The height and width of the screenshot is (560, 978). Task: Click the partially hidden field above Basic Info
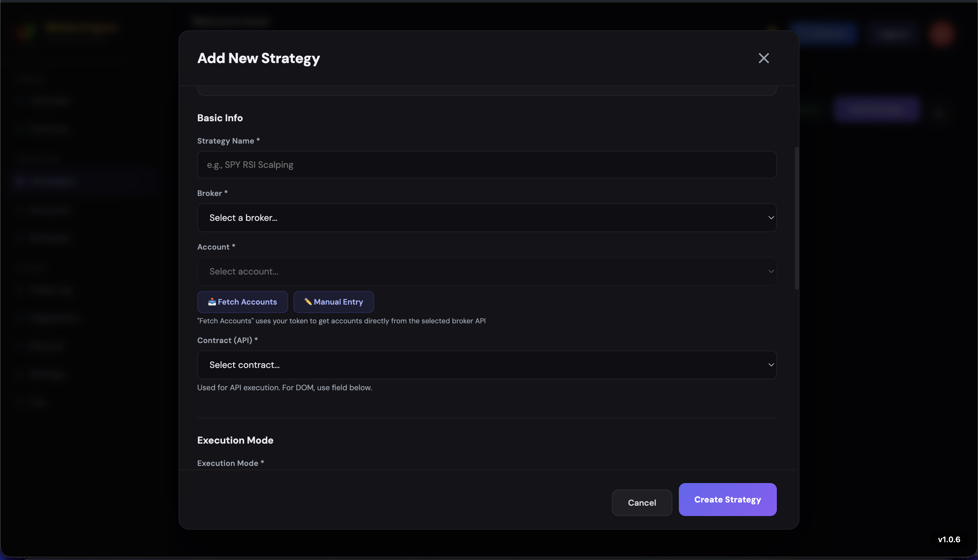click(x=486, y=92)
